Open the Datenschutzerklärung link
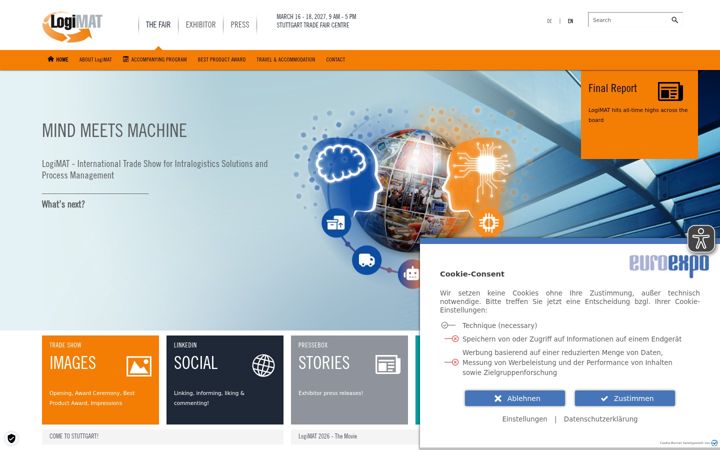Screen dimensions: 720x450 coord(601,419)
